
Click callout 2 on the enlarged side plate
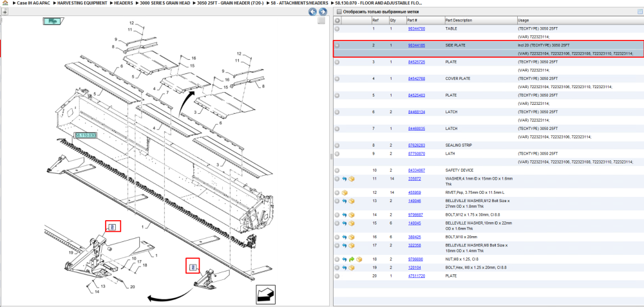pyautogui.click(x=113, y=226)
